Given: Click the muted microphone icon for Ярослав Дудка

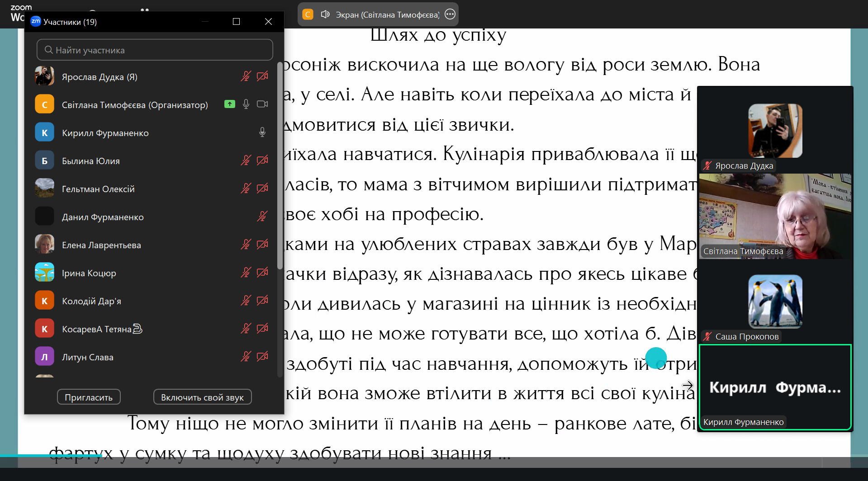Looking at the screenshot, I should click(x=246, y=76).
